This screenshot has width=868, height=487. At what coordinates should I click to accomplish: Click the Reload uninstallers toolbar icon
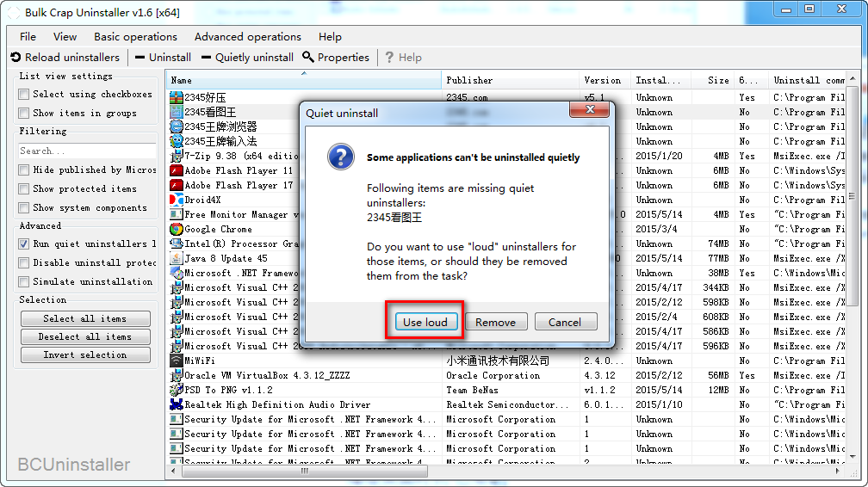15,58
